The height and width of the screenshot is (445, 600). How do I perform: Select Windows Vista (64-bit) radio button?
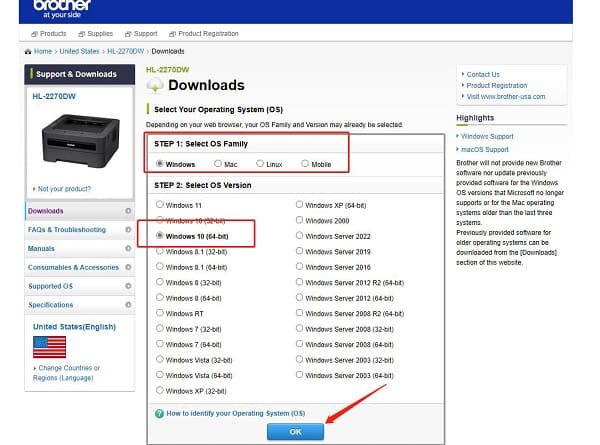coord(160,375)
